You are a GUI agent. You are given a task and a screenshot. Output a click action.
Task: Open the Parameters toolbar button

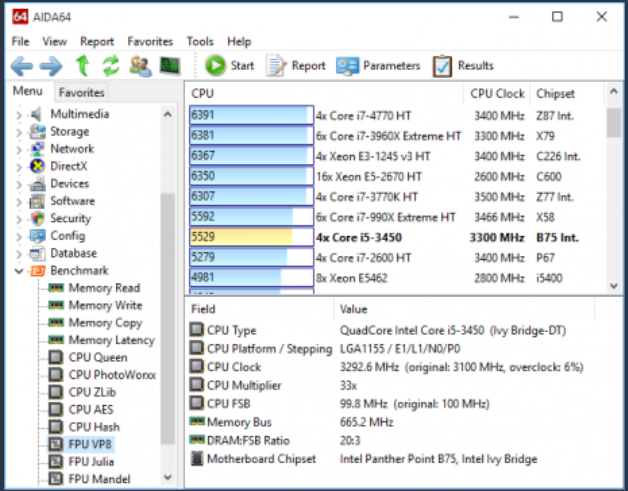(x=378, y=65)
